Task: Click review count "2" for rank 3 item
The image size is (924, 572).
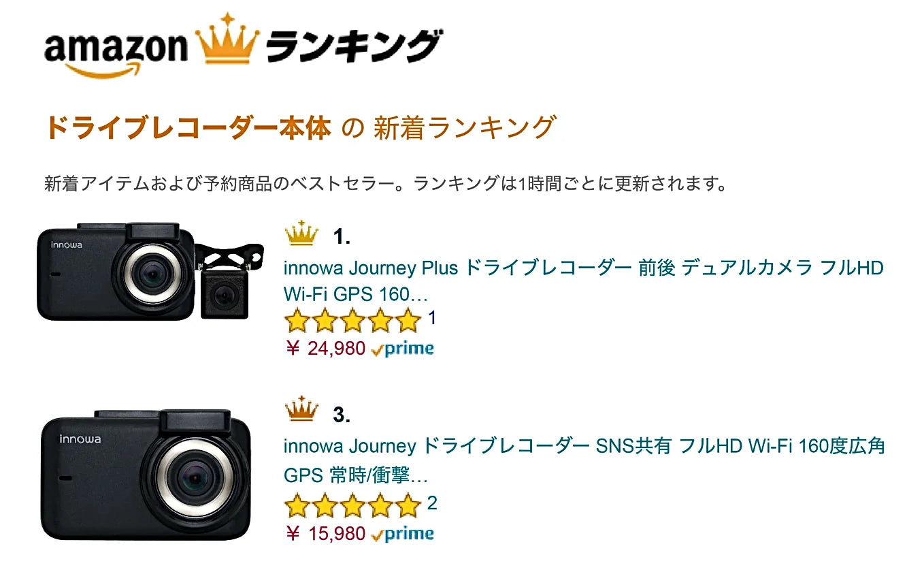Action: point(432,503)
